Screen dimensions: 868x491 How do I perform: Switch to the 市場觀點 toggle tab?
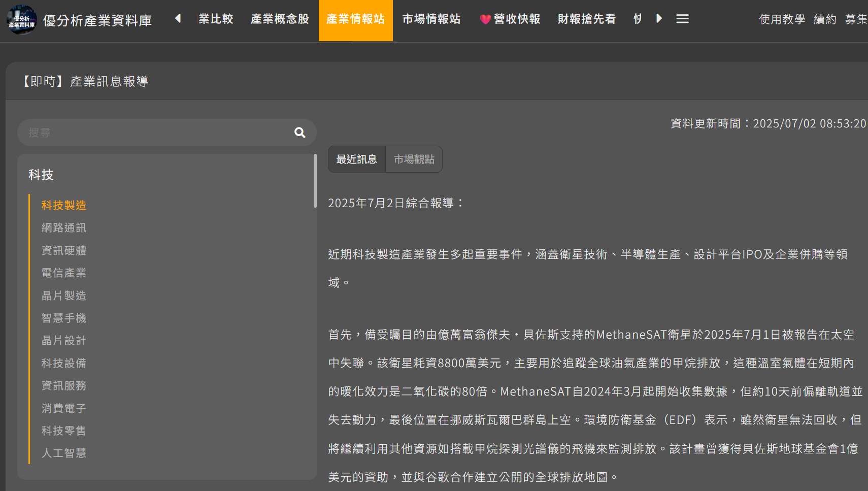[414, 159]
